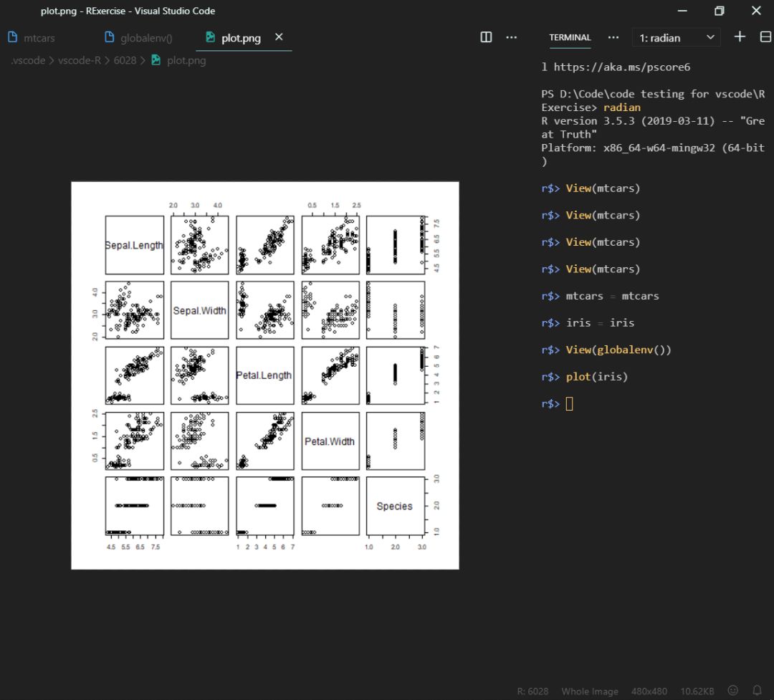The image size is (774, 700).
Task: Create a new terminal with plus icon
Action: tap(740, 37)
